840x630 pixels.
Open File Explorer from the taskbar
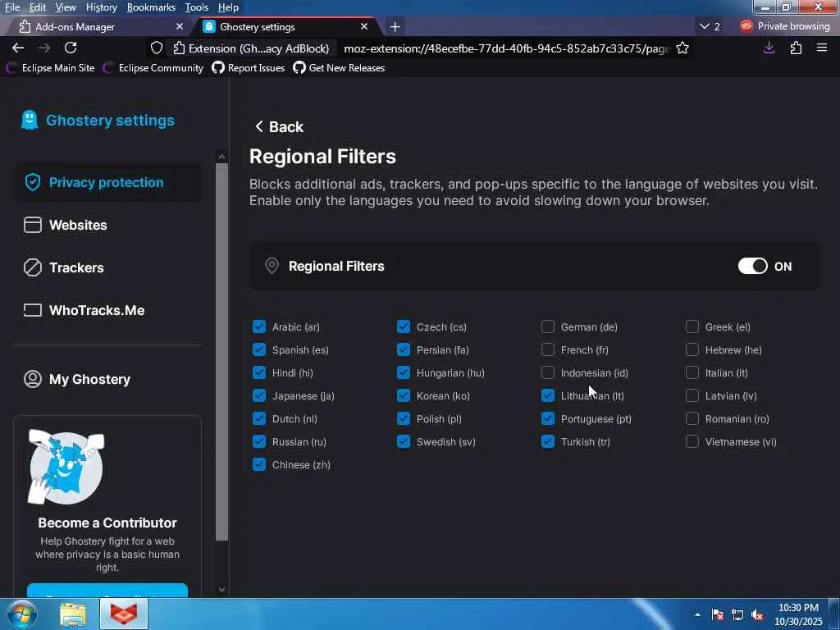click(73, 614)
